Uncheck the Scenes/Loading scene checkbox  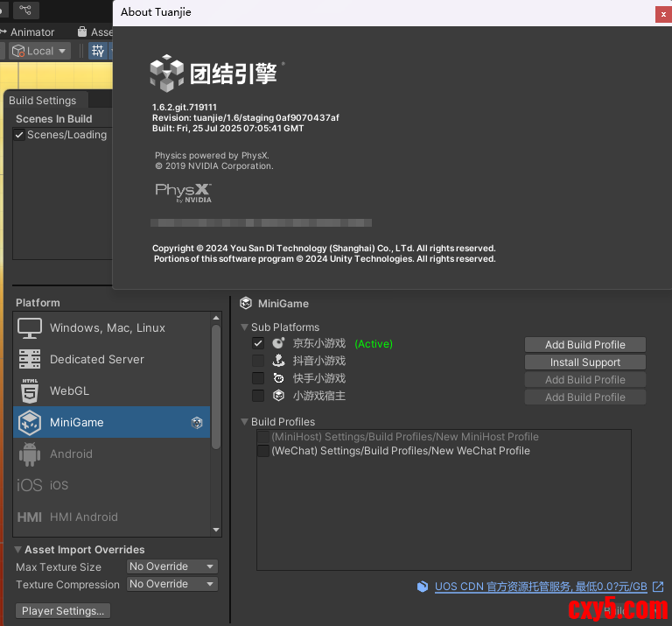pyautogui.click(x=19, y=135)
